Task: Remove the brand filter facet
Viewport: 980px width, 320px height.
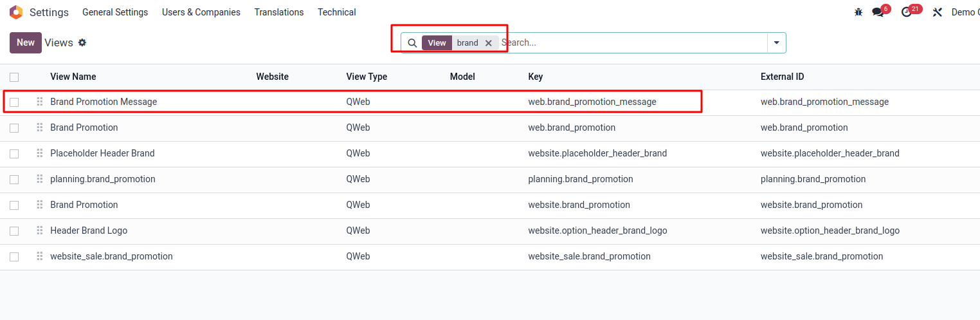Action: pyautogui.click(x=488, y=43)
